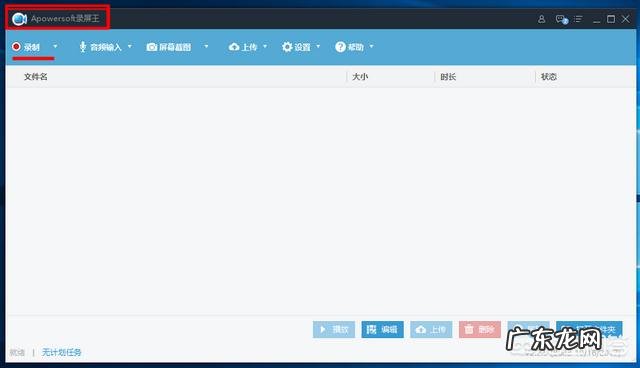The width and height of the screenshot is (640, 368).
Task: Open the feedback chat bubble icon
Action: (x=562, y=19)
